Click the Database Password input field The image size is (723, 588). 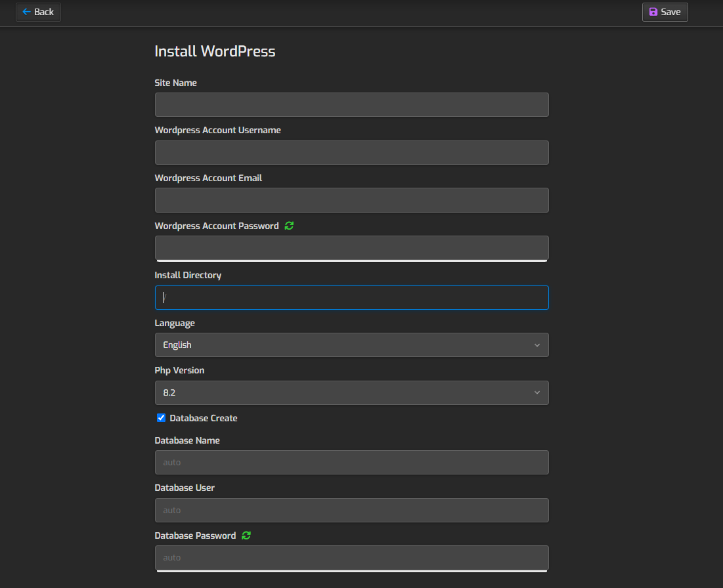pos(351,558)
